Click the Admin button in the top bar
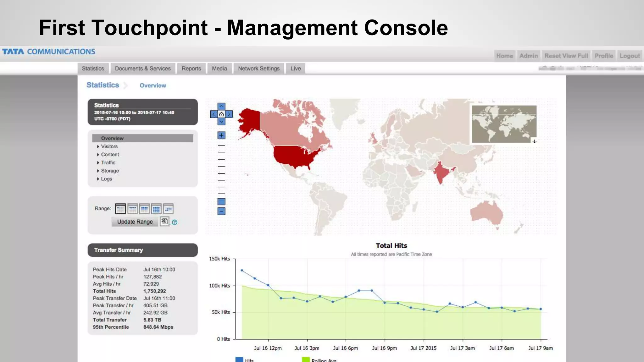The image size is (644, 362). (529, 56)
